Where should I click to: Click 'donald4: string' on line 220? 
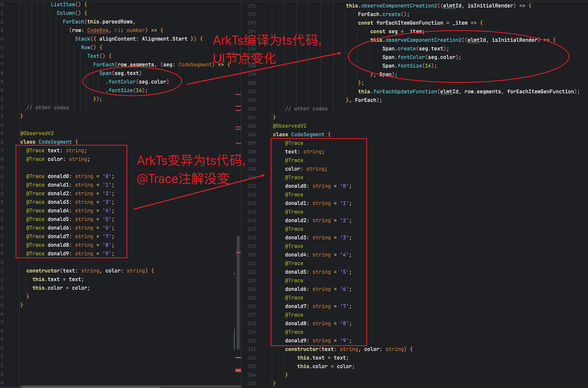point(318,255)
